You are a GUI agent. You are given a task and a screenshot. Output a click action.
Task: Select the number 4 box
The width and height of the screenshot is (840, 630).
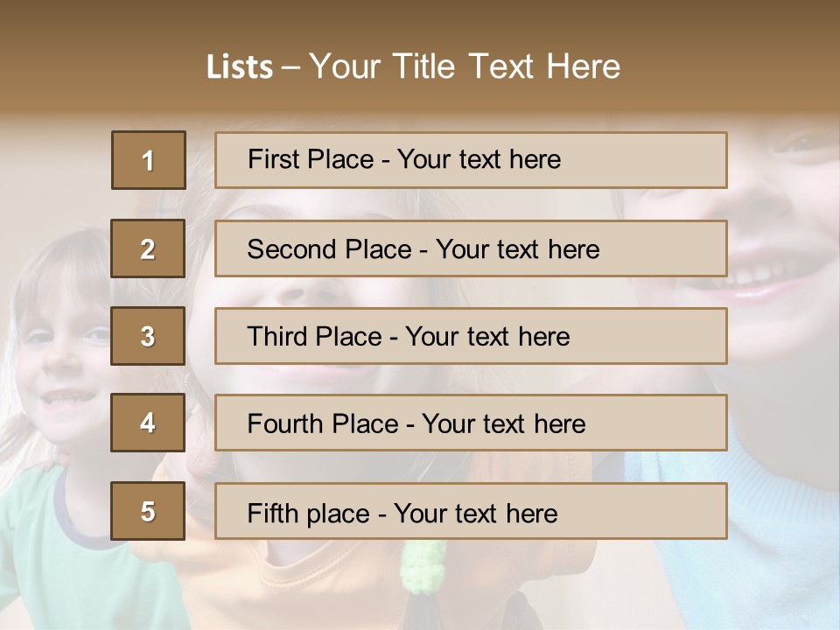point(148,423)
